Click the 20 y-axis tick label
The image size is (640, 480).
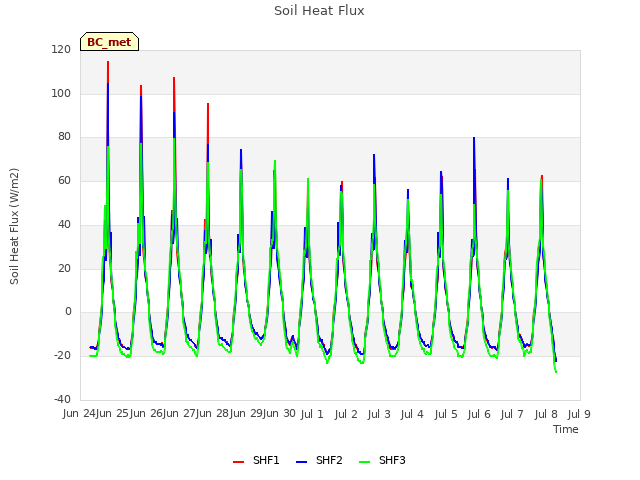[x=64, y=269]
